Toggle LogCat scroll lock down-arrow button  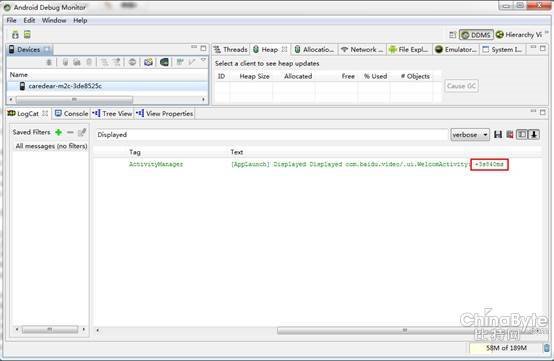[x=534, y=135]
